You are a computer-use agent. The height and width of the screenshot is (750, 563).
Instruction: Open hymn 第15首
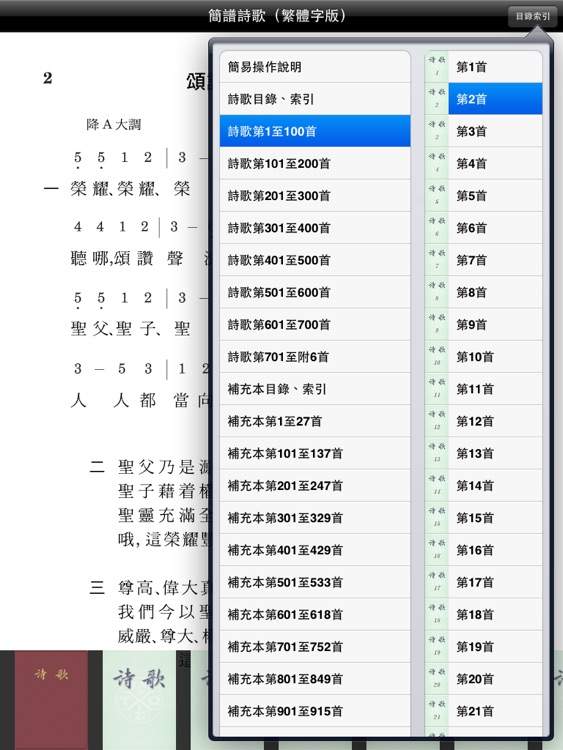(x=484, y=518)
